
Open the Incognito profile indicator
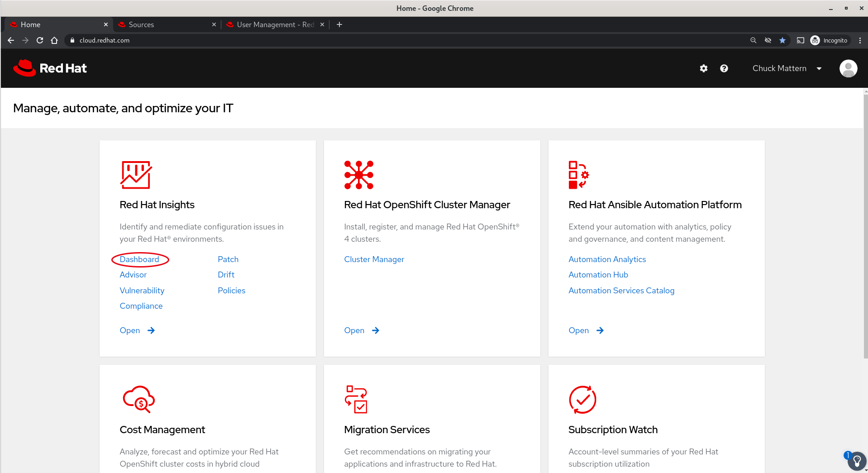pyautogui.click(x=830, y=40)
